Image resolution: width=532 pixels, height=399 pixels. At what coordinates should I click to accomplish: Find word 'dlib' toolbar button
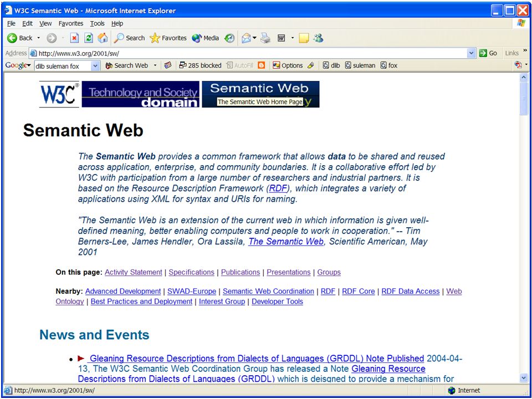click(331, 65)
